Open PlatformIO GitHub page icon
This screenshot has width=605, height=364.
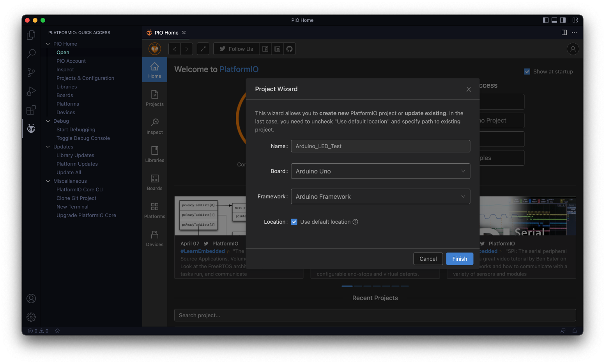pos(289,49)
